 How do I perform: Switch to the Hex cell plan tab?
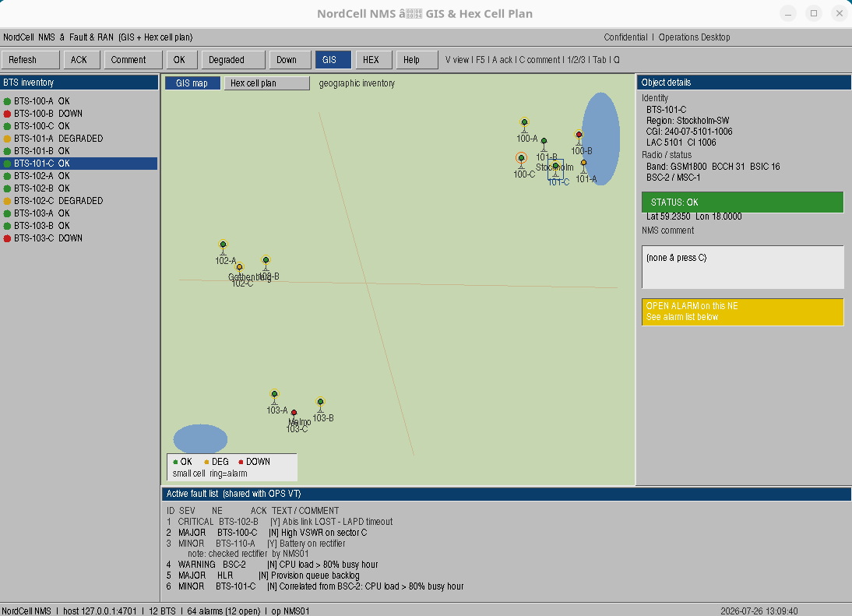point(267,83)
